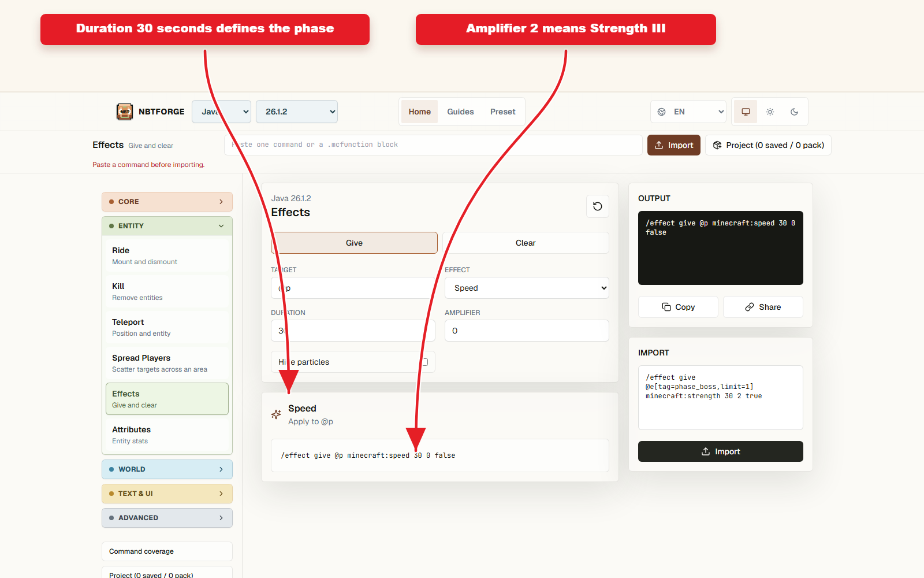
Task: Open the Java edition dropdown
Action: click(221, 112)
